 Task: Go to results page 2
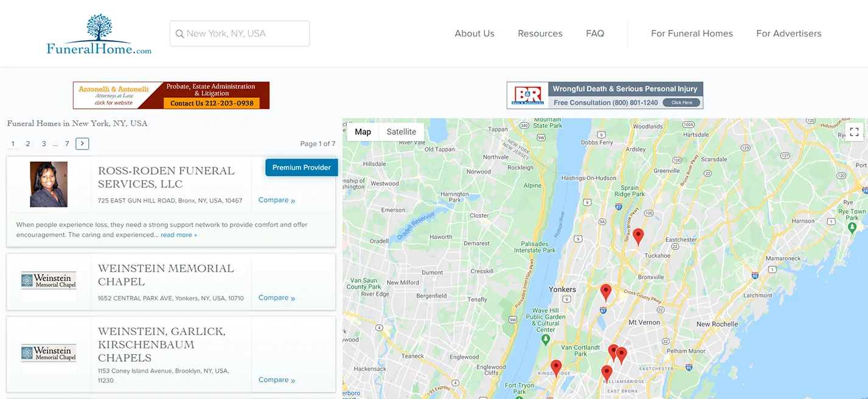pos(28,144)
